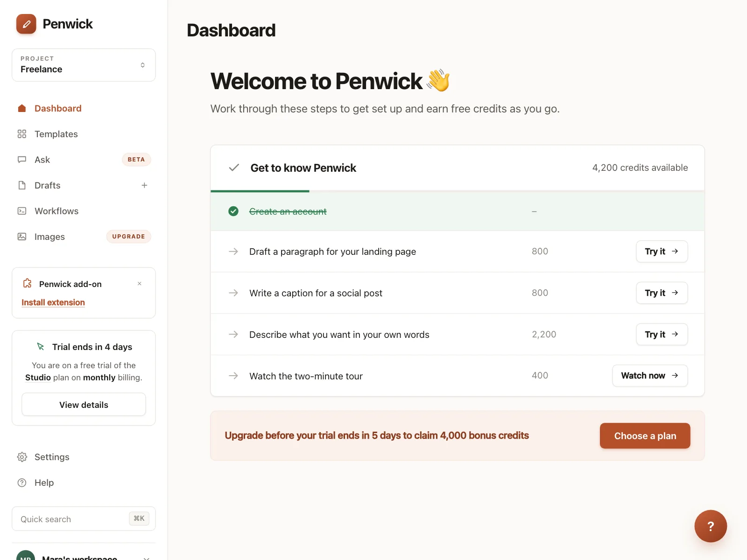Expand Mara's workspace switcher chevron
Screen dimensions: 747x560
point(146,558)
